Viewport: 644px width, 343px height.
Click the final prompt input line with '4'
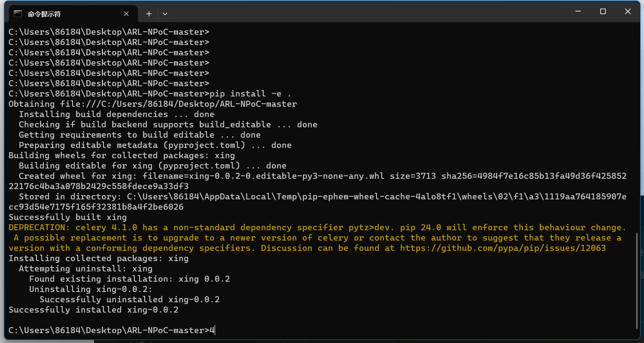(x=112, y=331)
